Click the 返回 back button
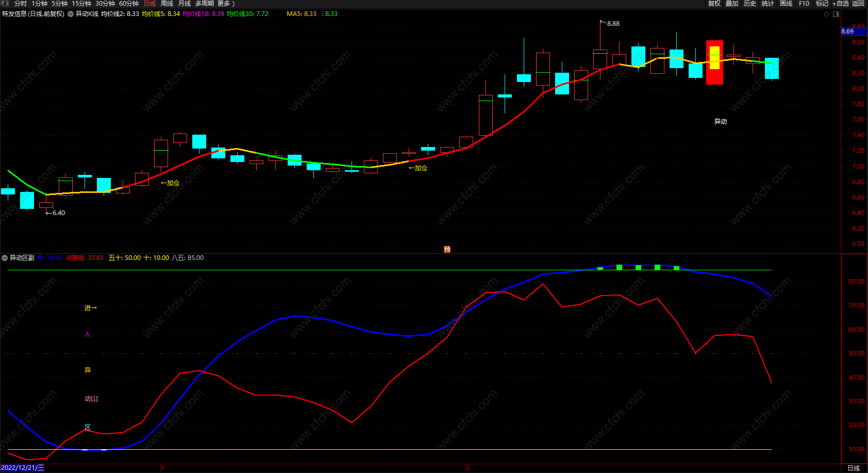868x473 pixels. 858,4
